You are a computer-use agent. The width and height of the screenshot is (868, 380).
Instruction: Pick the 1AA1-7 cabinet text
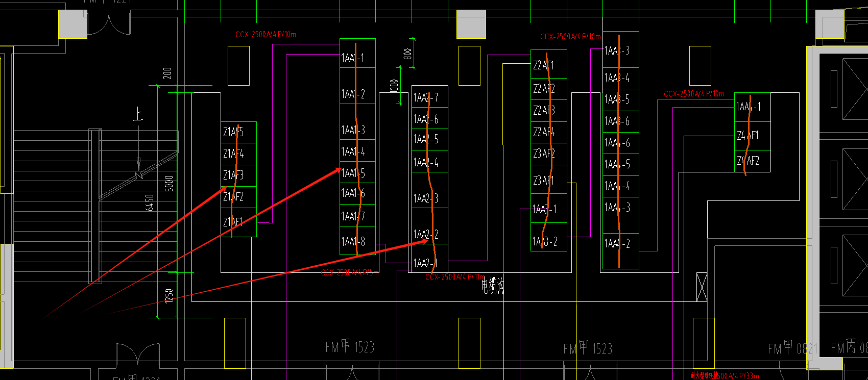pyautogui.click(x=353, y=217)
